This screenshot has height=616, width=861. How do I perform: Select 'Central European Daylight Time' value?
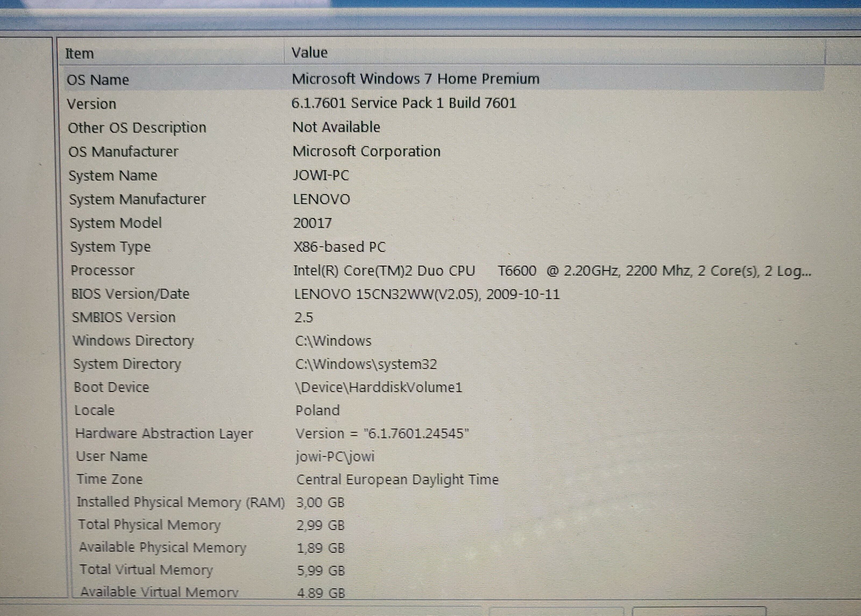[x=397, y=479]
